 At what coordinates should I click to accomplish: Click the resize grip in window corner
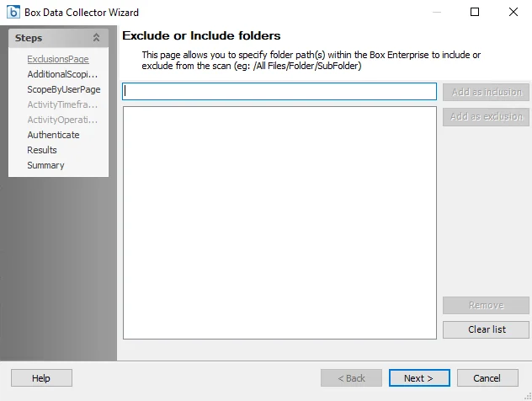(x=528, y=397)
